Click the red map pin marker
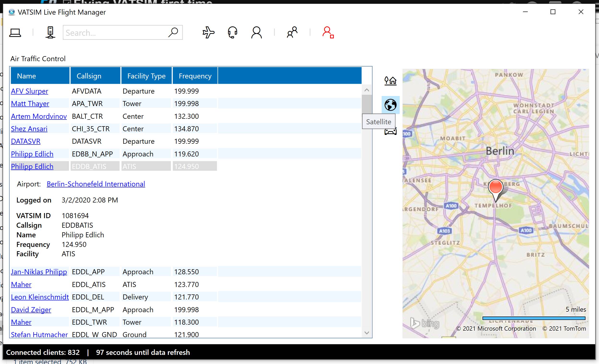 (x=495, y=187)
